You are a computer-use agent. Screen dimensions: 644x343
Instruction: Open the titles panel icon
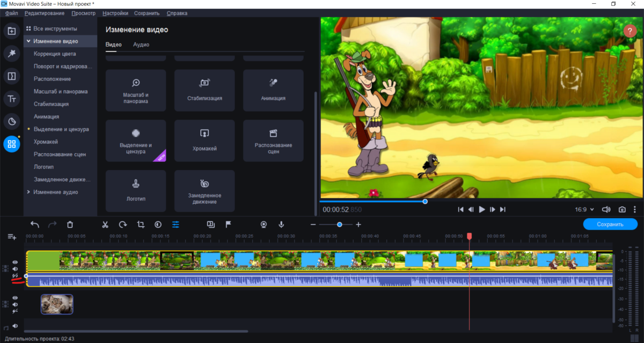(12, 99)
